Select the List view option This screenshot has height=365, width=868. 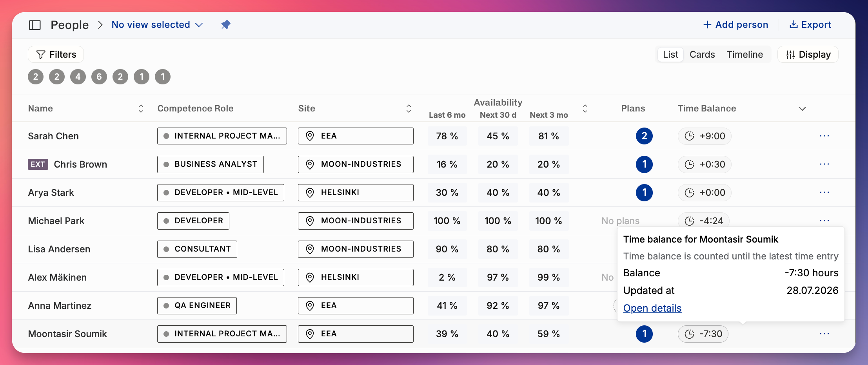tap(670, 55)
